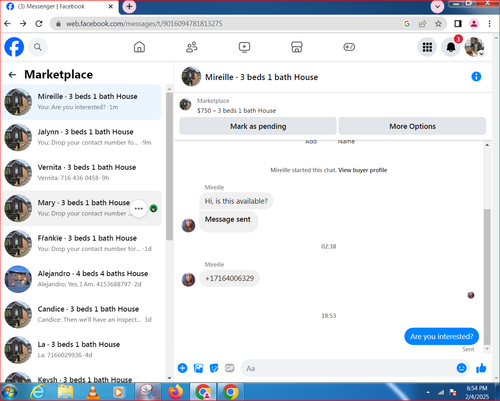
Task: Click Mireille's avatar in chat header
Action: pyautogui.click(x=191, y=76)
